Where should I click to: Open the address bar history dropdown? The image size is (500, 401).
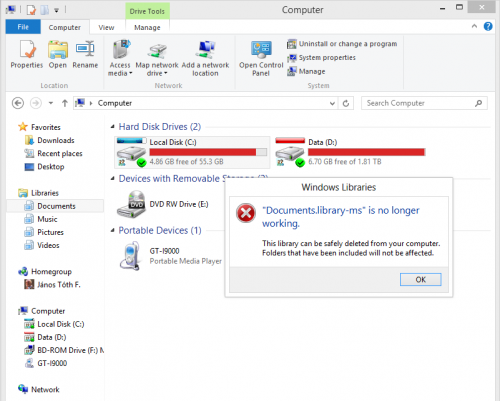click(332, 103)
